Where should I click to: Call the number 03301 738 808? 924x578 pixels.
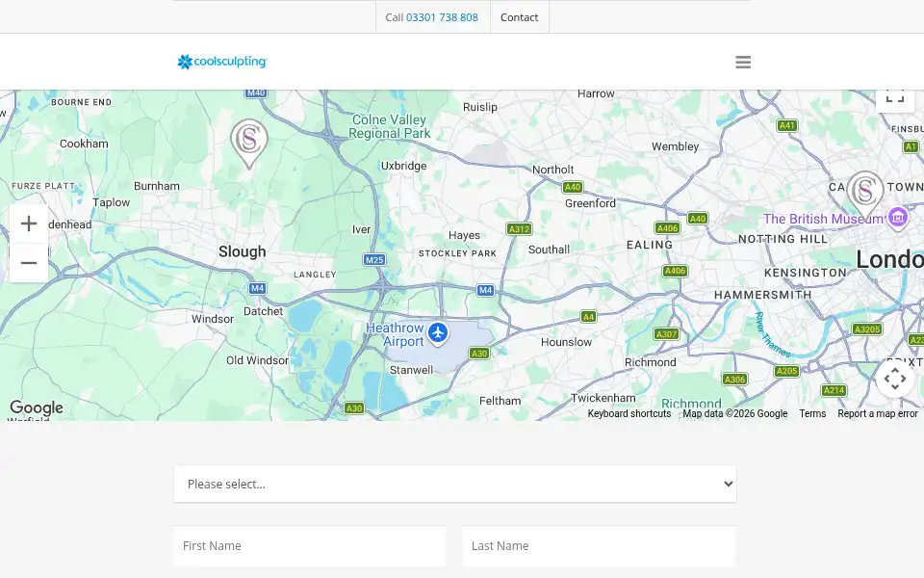[x=442, y=17]
